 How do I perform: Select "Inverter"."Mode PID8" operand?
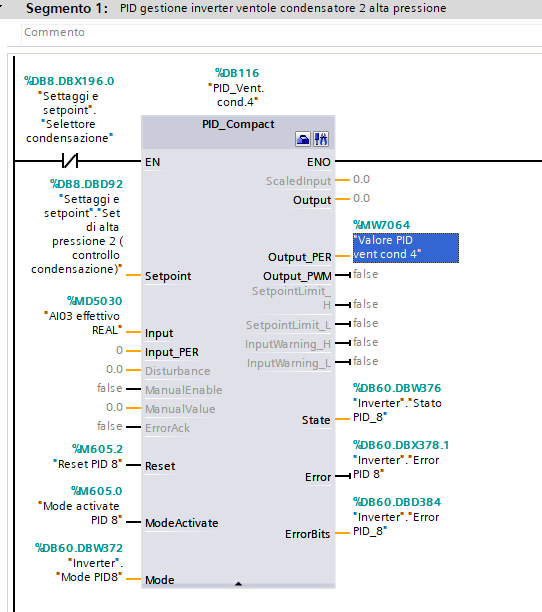coord(89,570)
